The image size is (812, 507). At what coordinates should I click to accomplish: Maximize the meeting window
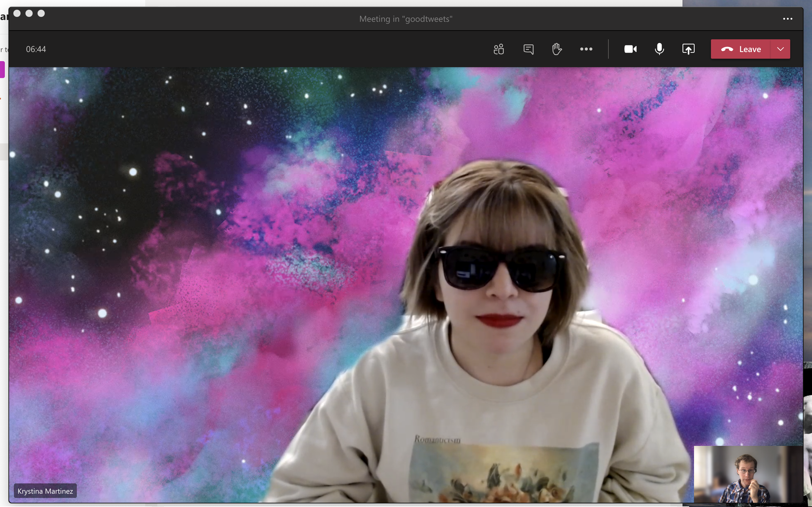click(x=41, y=13)
